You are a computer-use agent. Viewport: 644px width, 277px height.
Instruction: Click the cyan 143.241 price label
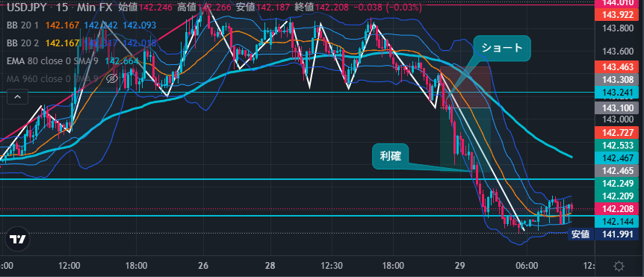pos(618,93)
